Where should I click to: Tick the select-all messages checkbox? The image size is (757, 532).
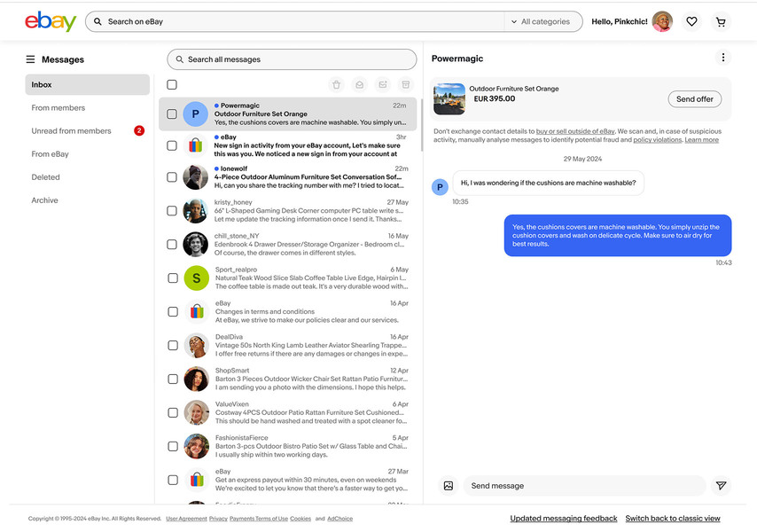point(172,84)
